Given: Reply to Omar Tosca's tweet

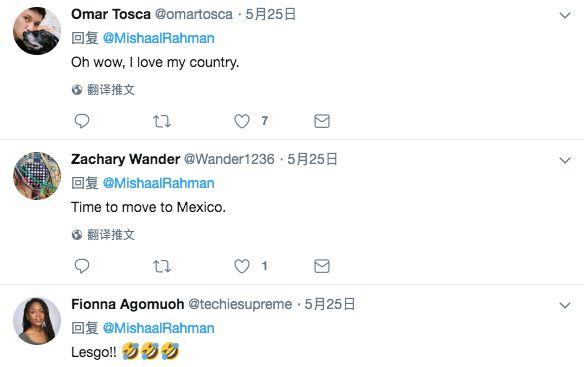Looking at the screenshot, I should point(82,121).
